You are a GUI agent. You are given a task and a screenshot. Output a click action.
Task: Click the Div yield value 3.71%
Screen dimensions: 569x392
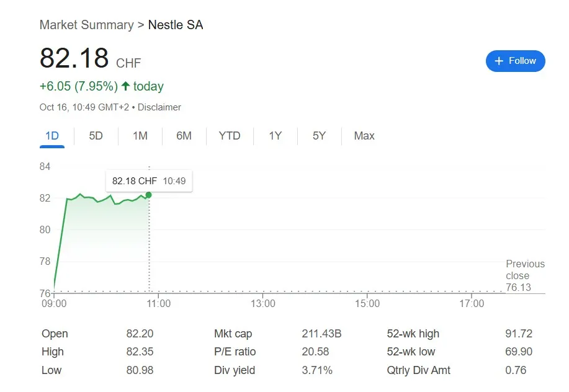click(x=317, y=370)
